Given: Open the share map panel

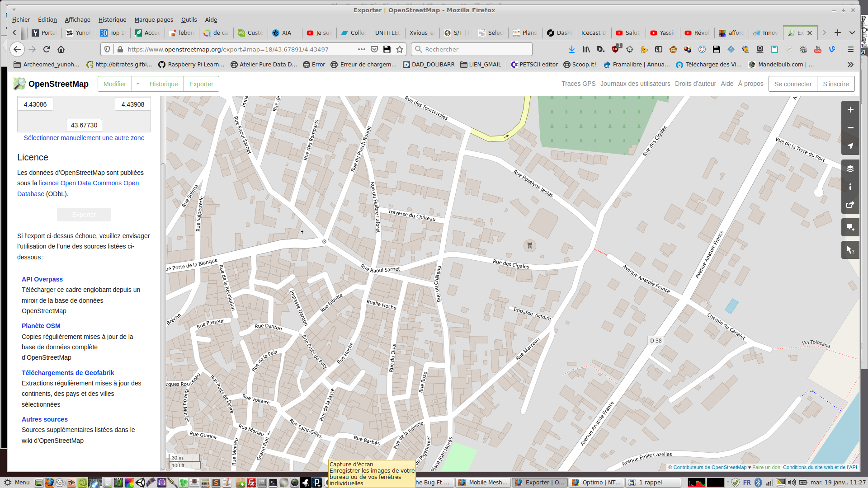Looking at the screenshot, I should [x=850, y=205].
